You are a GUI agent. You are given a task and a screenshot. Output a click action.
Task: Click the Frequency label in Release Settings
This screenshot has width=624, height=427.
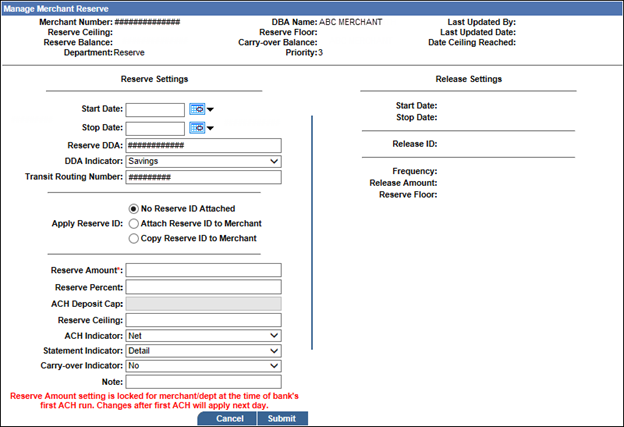coord(415,171)
